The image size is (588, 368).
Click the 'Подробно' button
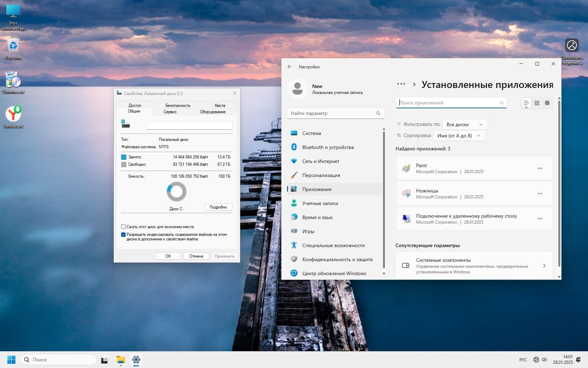[218, 207]
